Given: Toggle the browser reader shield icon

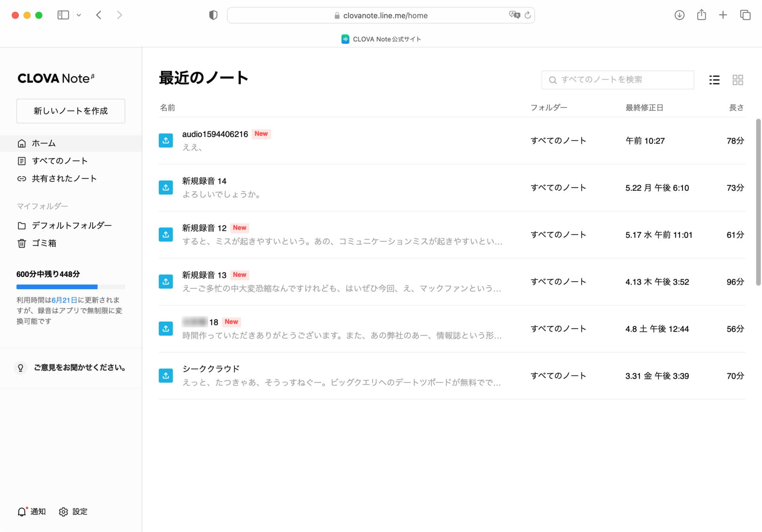Looking at the screenshot, I should (x=213, y=15).
